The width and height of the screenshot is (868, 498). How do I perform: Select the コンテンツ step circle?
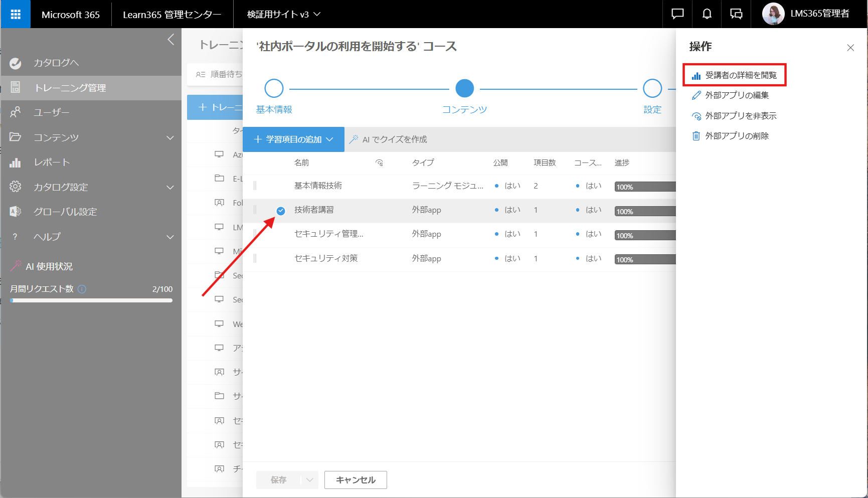tap(464, 88)
